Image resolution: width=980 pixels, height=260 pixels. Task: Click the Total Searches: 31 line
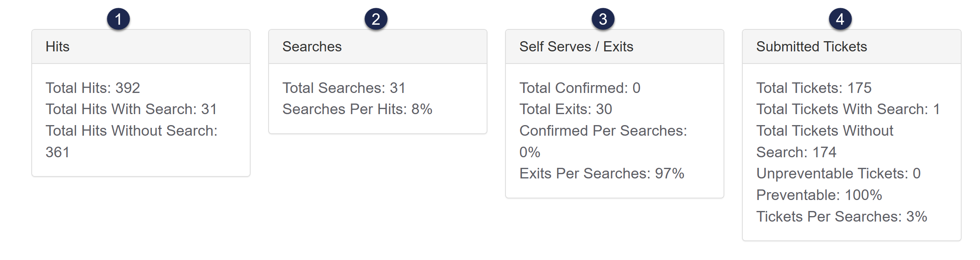point(344,88)
